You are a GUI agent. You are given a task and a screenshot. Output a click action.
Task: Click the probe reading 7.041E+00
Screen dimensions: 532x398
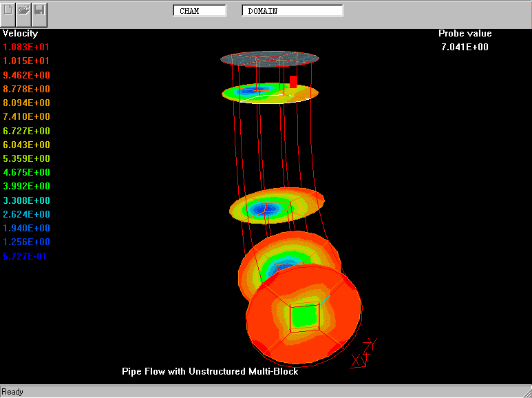[465, 47]
